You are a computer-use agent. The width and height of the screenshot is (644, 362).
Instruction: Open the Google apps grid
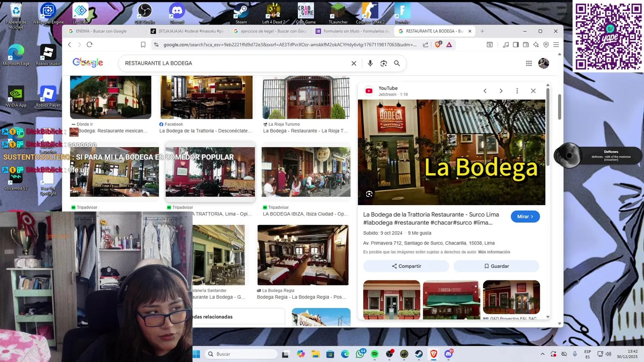pyautogui.click(x=529, y=63)
